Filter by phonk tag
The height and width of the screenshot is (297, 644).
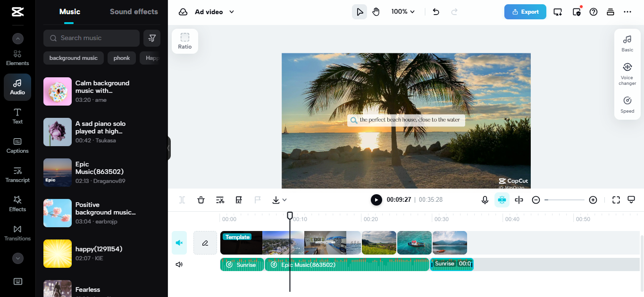pos(122,58)
